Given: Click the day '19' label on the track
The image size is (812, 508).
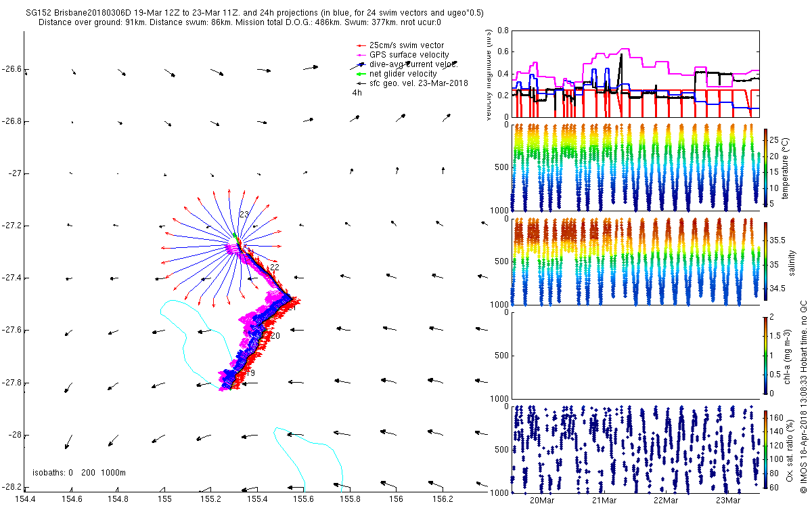Looking at the screenshot, I should [250, 374].
